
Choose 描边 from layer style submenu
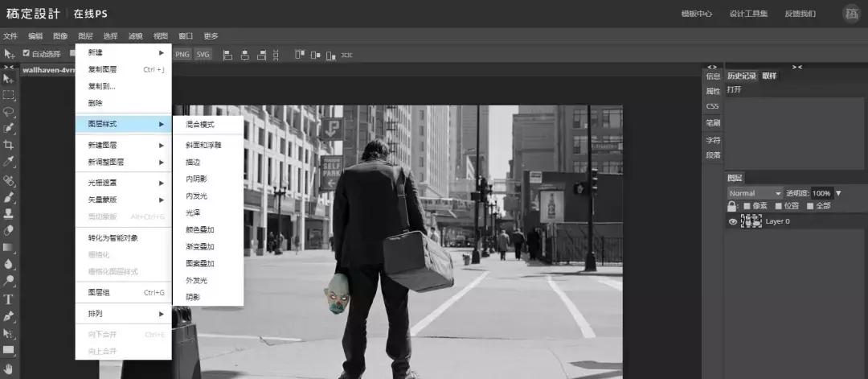(193, 162)
